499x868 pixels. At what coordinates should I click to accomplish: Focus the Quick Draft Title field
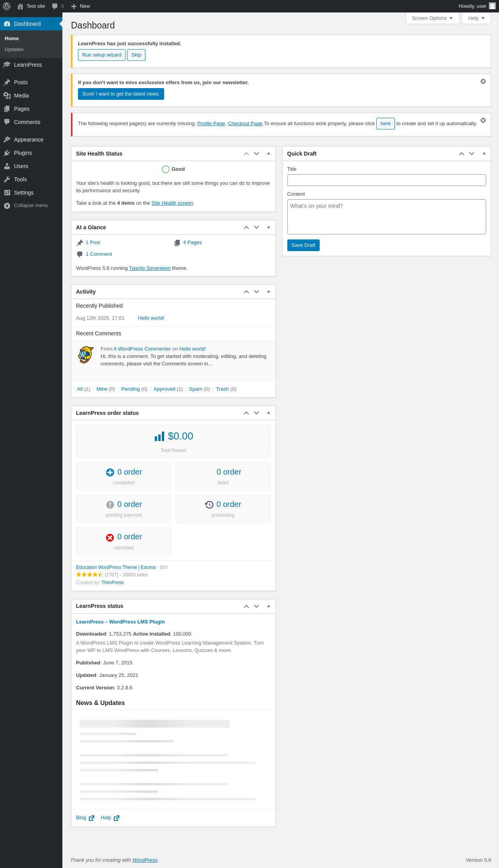(x=386, y=180)
